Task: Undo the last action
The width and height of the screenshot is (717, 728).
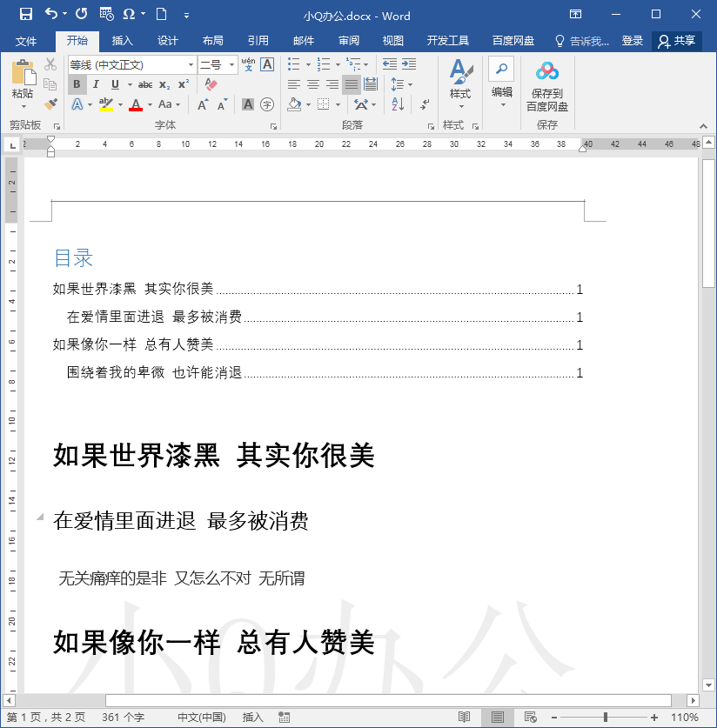Action: click(x=51, y=14)
